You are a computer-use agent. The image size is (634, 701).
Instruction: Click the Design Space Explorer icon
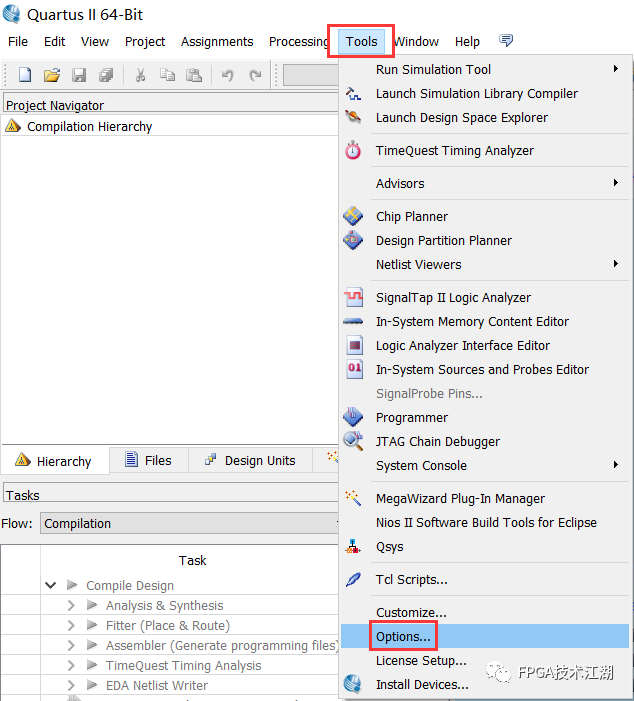coord(353,117)
